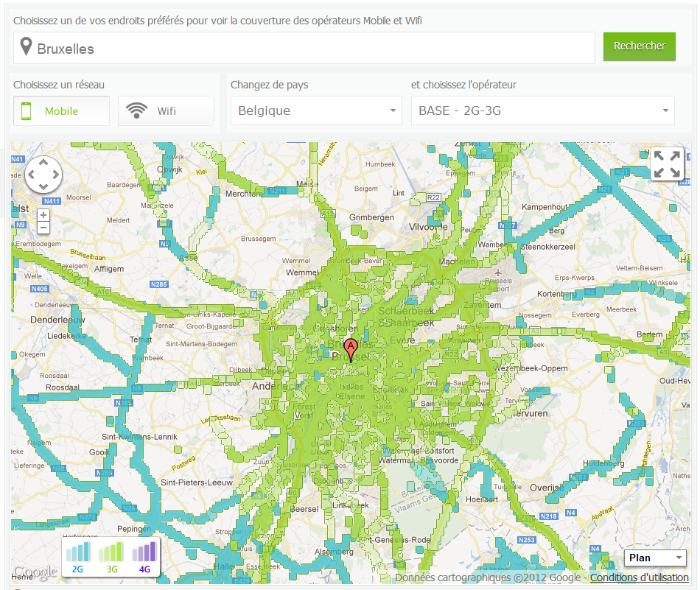Zoom in on the map
700x590 pixels.
pyautogui.click(x=43, y=215)
